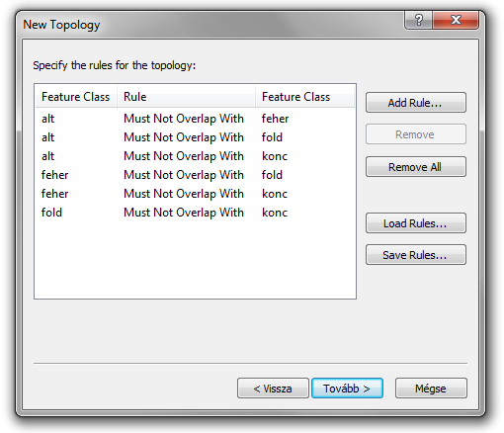This screenshot has width=504, height=433.
Task: Click the help question mark button
Action: 418,20
